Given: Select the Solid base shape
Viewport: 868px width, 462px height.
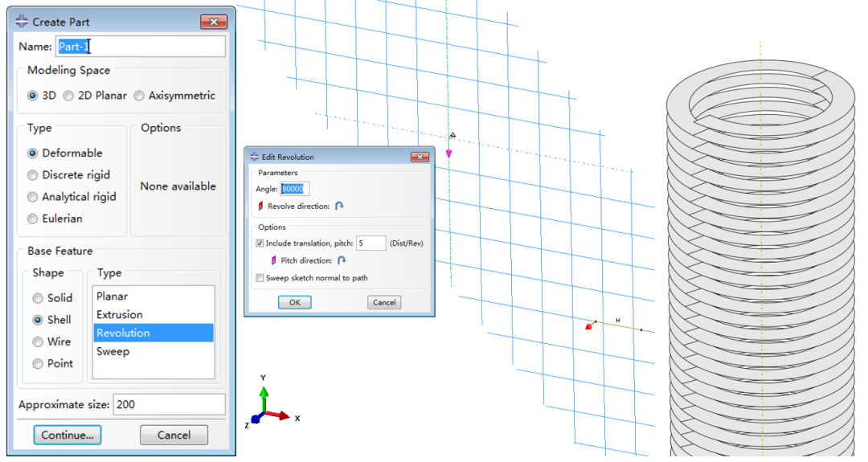Looking at the screenshot, I should (x=38, y=298).
